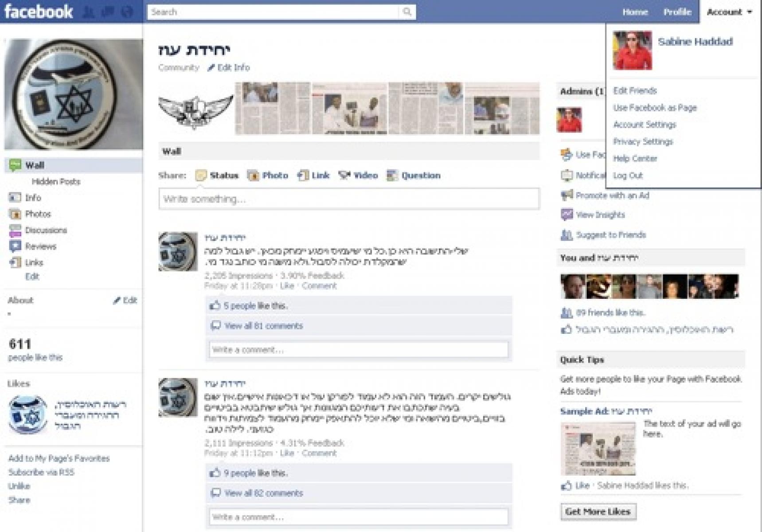Click the page profile badge picture
The height and width of the screenshot is (532, 762).
(x=74, y=94)
